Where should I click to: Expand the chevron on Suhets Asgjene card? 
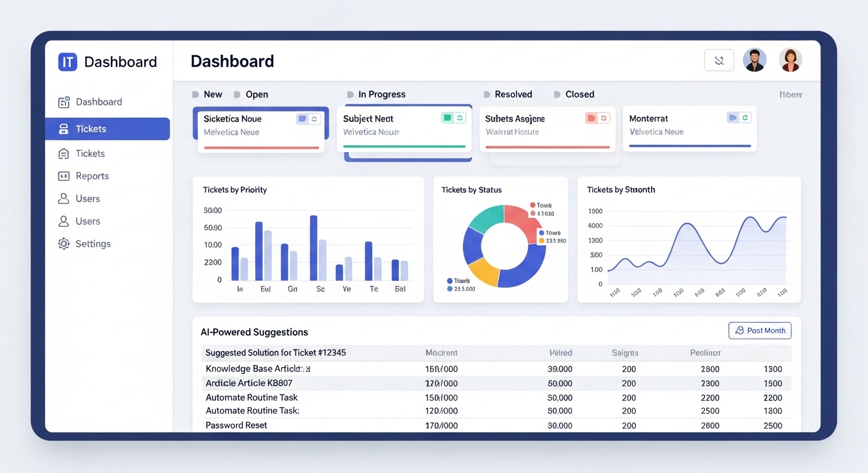pos(604,118)
